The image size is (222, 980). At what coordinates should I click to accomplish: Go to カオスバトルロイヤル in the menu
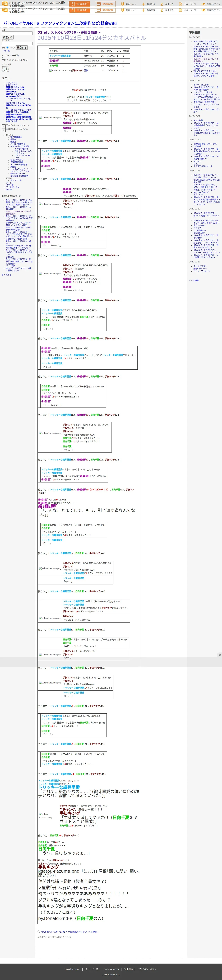[x=16, y=103]
